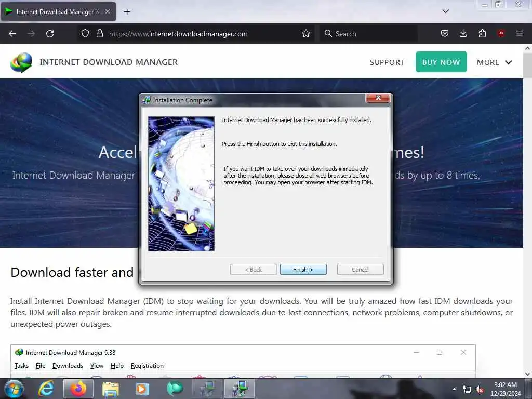
Task: Open the File menu in IDM screenshot
Action: 41,366
